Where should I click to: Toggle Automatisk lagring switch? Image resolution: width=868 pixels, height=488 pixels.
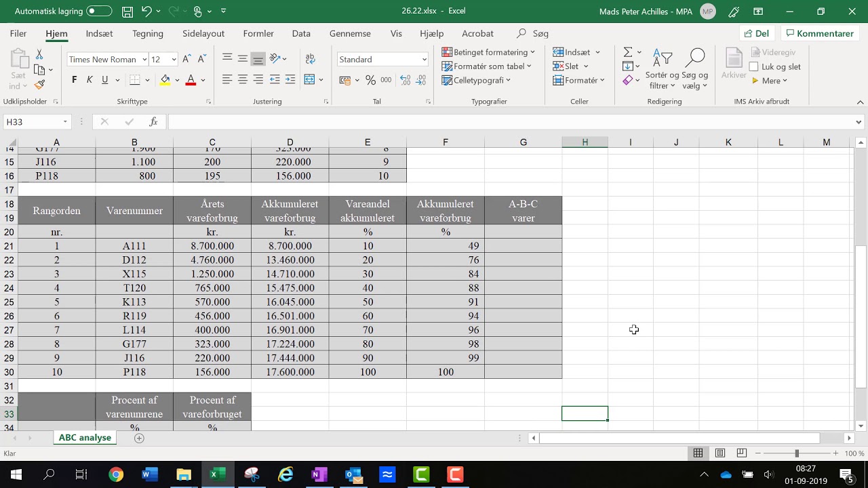tap(99, 12)
